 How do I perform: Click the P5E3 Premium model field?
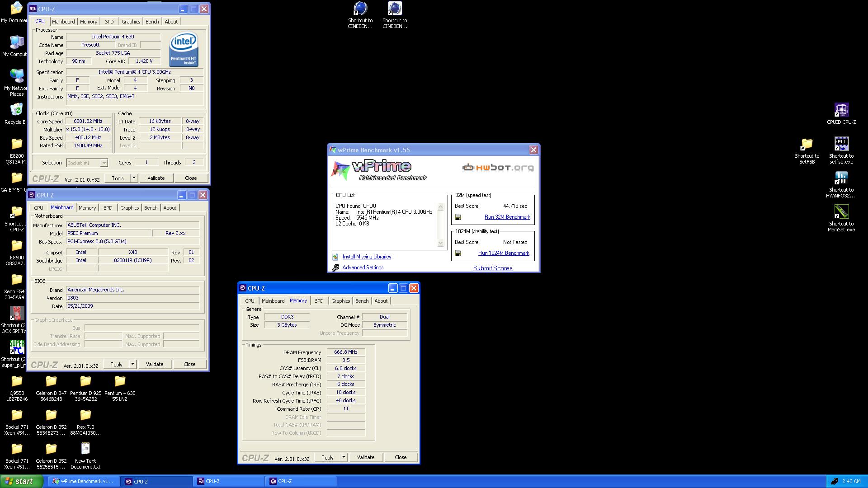(108, 233)
